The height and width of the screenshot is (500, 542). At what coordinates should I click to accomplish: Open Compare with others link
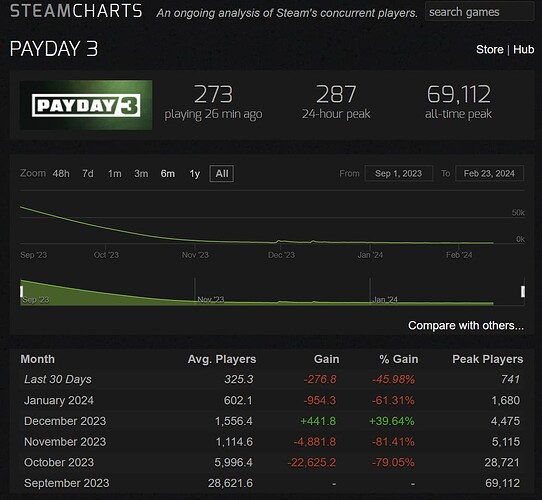[x=466, y=325]
